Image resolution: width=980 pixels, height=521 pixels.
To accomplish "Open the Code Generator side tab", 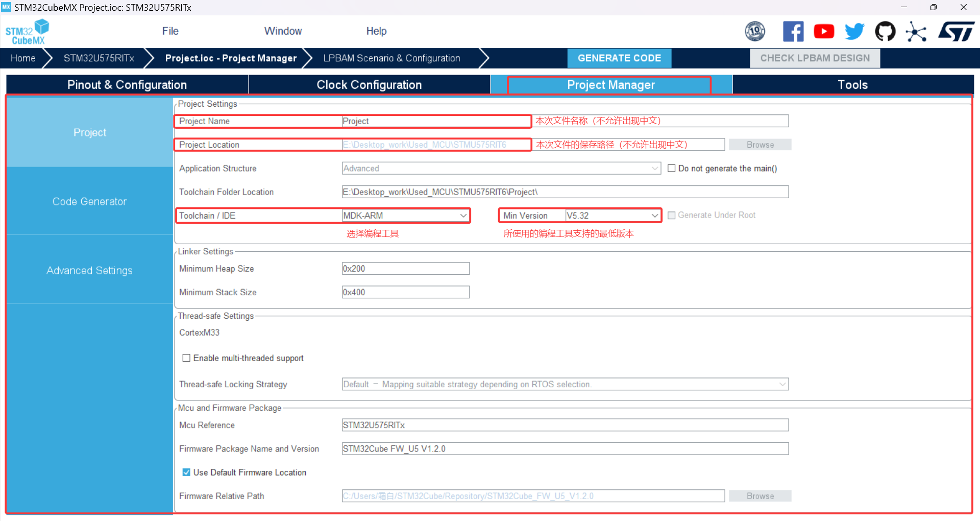I will (x=90, y=201).
